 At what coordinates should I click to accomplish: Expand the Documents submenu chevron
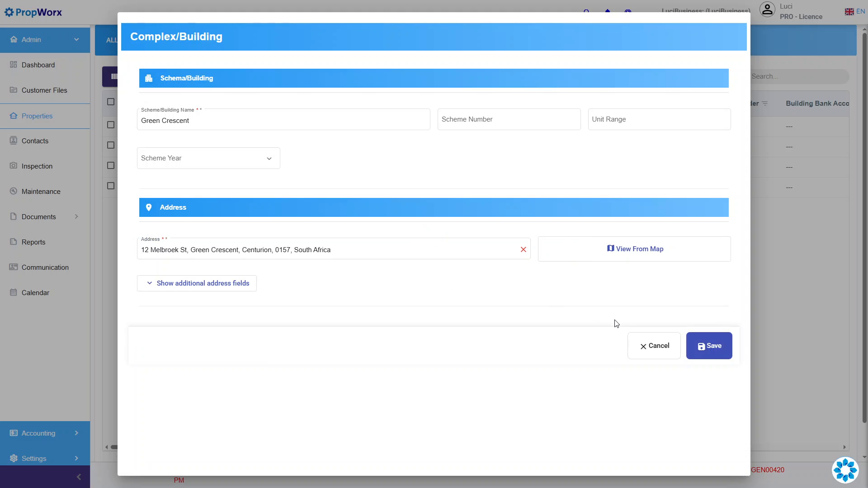pos(76,216)
